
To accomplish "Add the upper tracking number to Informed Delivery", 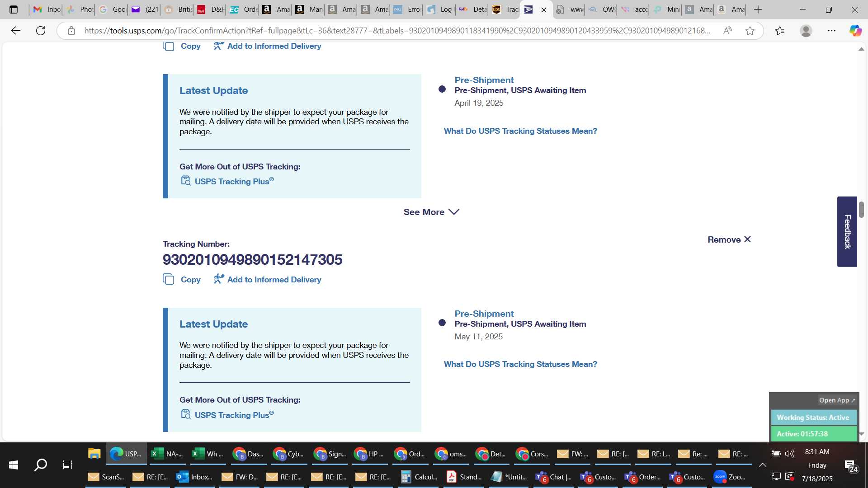I will point(267,46).
